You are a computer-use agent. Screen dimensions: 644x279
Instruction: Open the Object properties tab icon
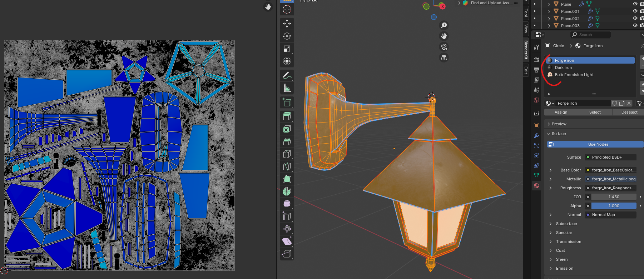point(536,126)
